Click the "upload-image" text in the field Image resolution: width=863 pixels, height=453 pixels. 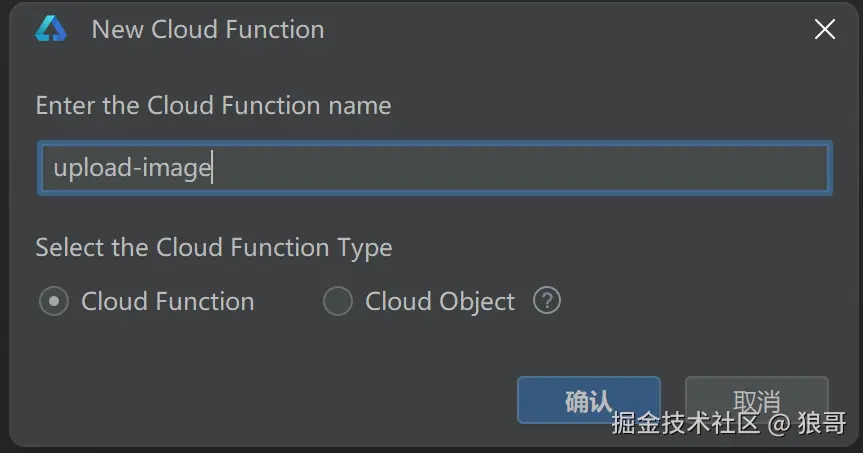pyautogui.click(x=132, y=168)
